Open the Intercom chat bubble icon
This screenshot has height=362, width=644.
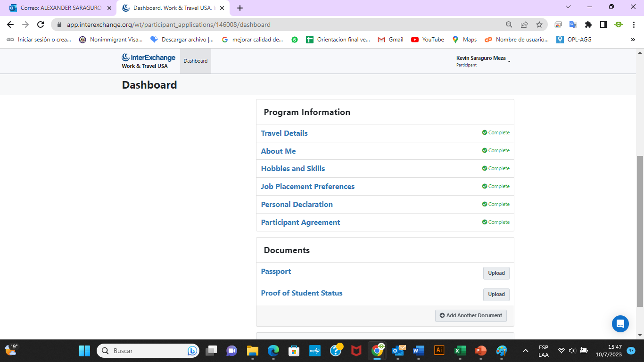coord(620,324)
